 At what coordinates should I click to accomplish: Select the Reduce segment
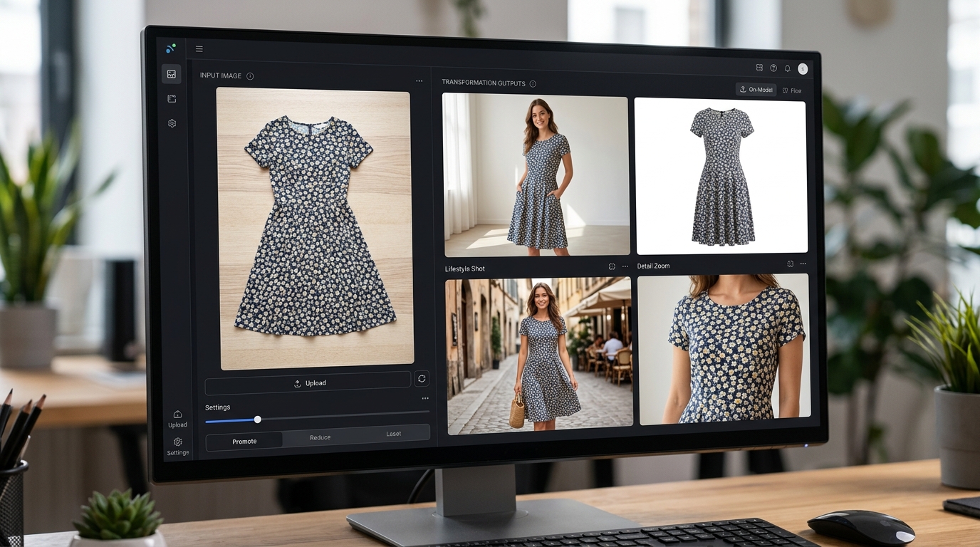(320, 437)
